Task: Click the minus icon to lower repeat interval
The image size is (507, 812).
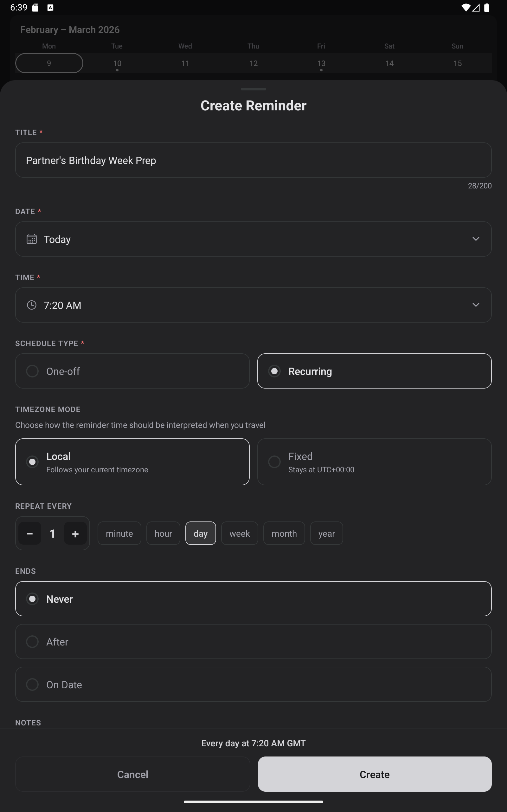Action: pos(29,533)
